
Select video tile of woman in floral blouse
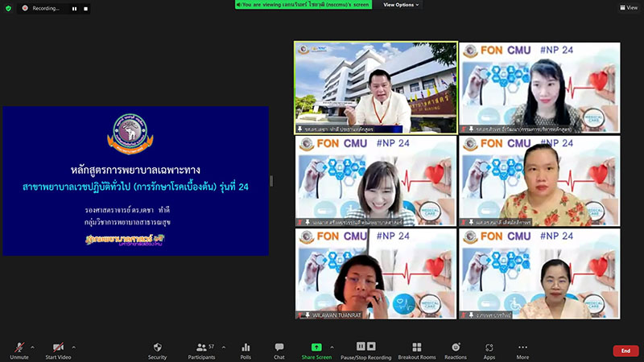[539, 181]
